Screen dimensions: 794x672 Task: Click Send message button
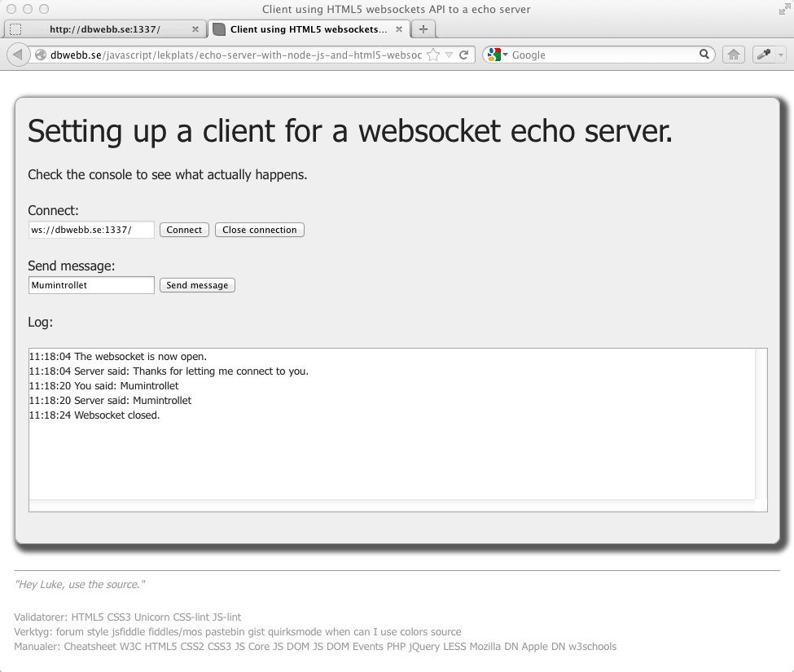(197, 285)
